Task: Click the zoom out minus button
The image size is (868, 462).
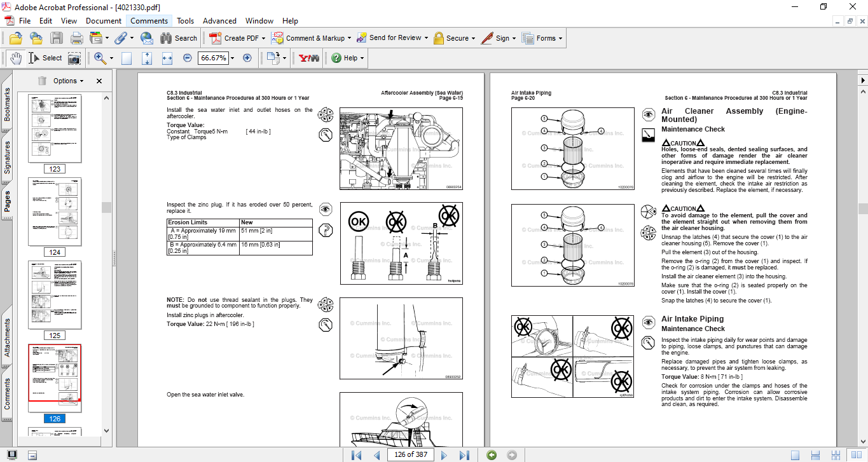Action: click(x=188, y=58)
